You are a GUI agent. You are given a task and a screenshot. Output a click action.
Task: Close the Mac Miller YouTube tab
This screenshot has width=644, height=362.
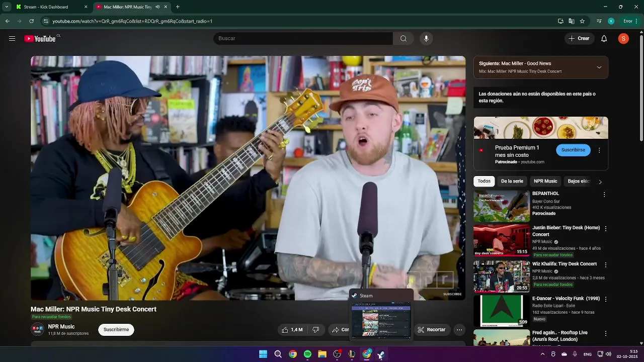[x=166, y=7]
